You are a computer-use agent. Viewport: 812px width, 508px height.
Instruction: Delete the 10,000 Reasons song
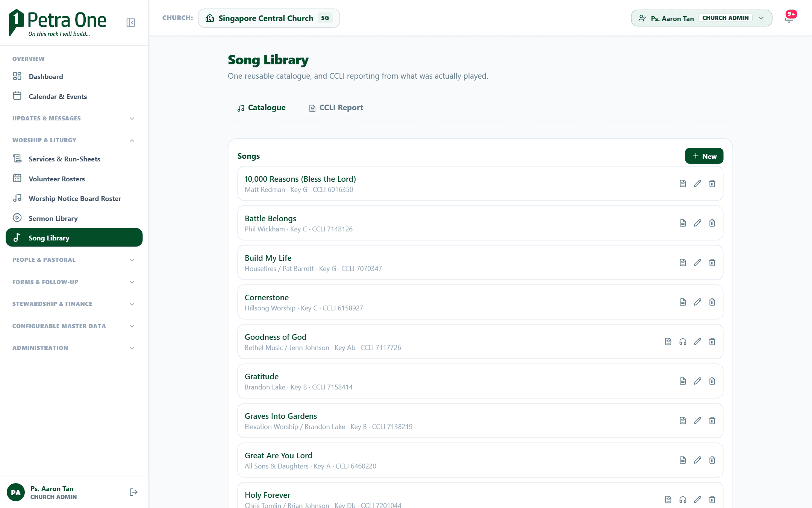(712, 184)
